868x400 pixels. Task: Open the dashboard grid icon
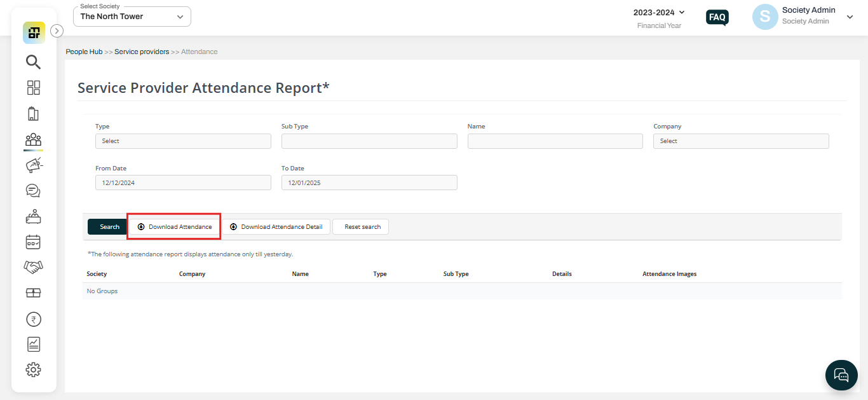(x=33, y=88)
